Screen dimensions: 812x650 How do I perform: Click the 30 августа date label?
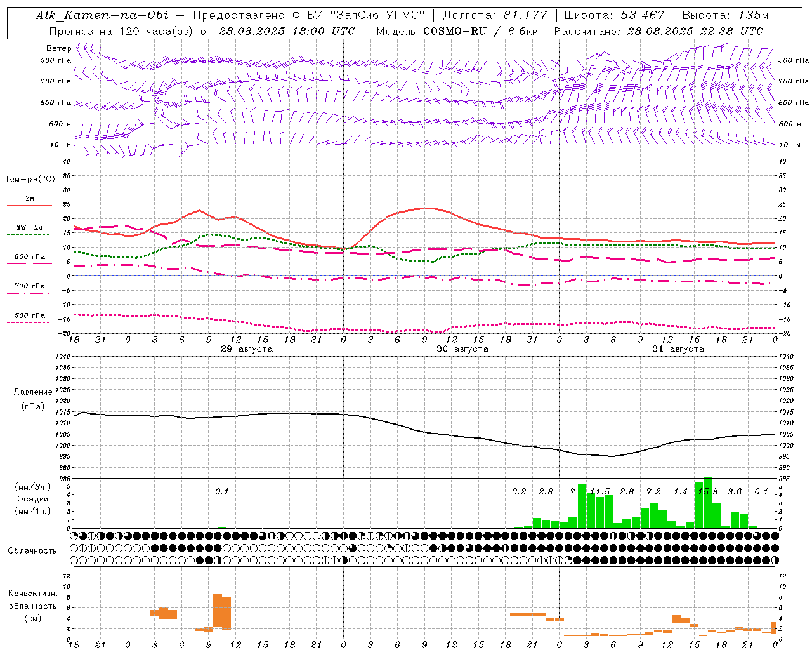(462, 349)
